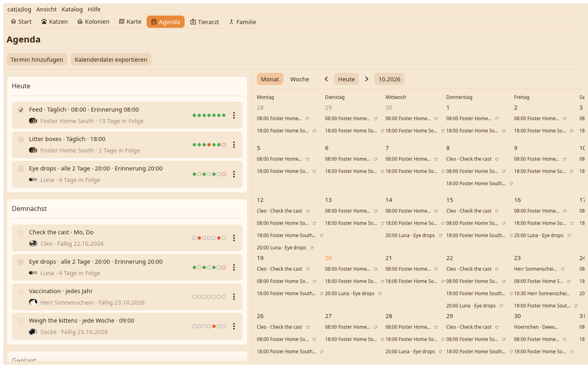Open the Katzen paw tab

(x=54, y=22)
